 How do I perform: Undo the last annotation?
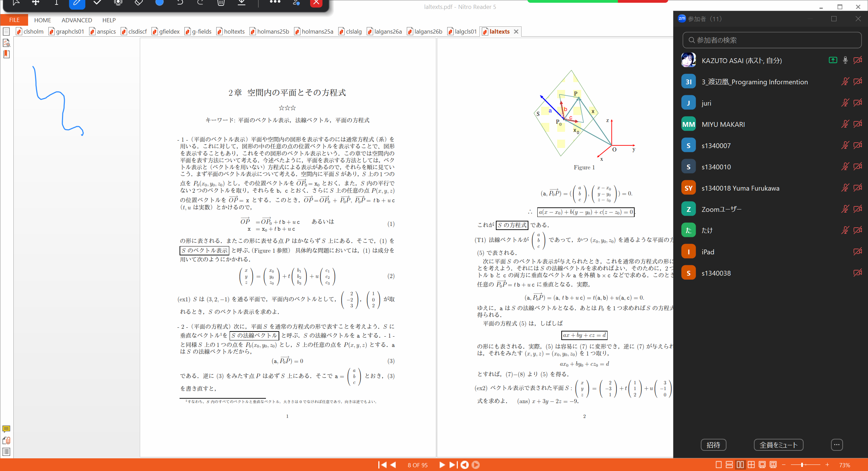pos(180,3)
